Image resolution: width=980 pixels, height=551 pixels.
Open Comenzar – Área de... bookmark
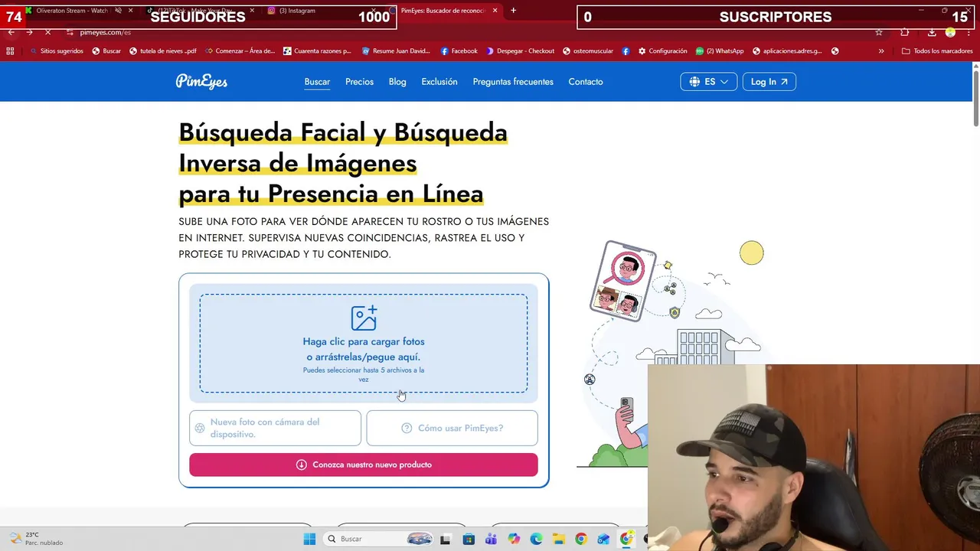240,51
